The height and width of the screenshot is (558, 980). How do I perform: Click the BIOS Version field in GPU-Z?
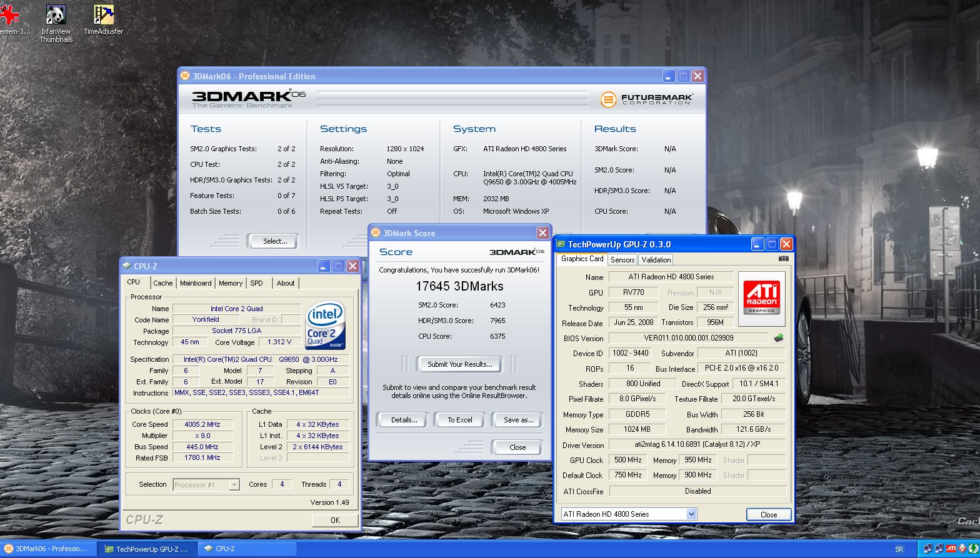[689, 338]
